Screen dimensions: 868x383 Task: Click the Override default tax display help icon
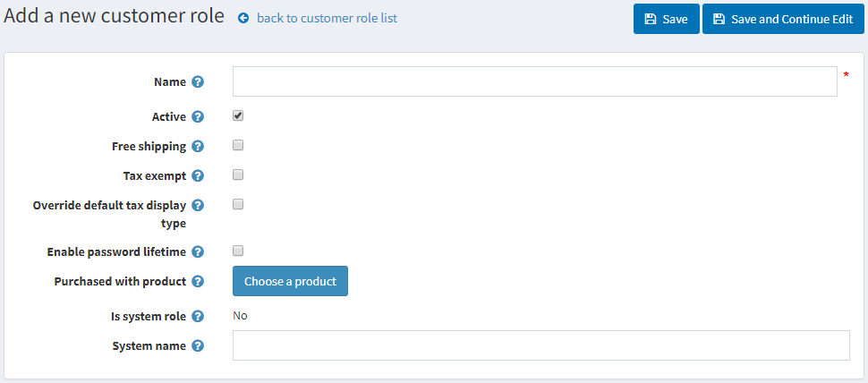click(x=198, y=205)
